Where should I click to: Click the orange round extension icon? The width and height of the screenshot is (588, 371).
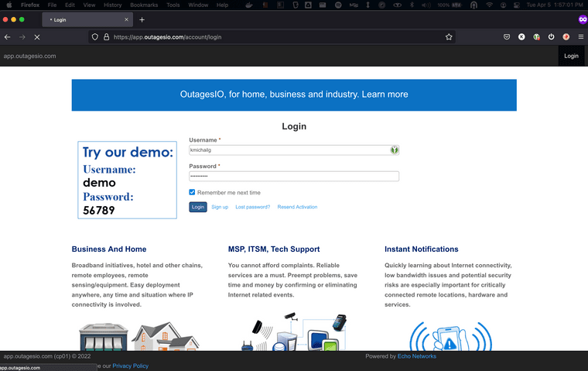coord(566,37)
